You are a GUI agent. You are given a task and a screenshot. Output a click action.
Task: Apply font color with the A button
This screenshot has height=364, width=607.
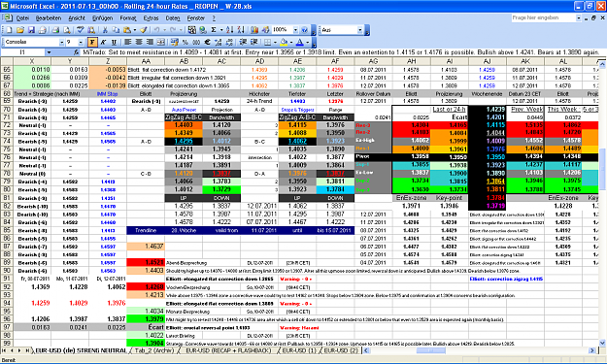[x=300, y=42]
